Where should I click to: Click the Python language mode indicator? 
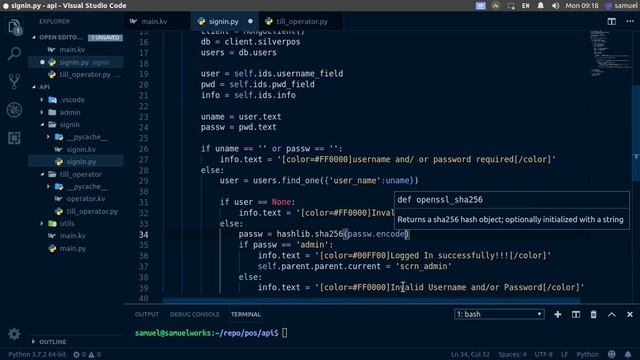tap(587, 354)
